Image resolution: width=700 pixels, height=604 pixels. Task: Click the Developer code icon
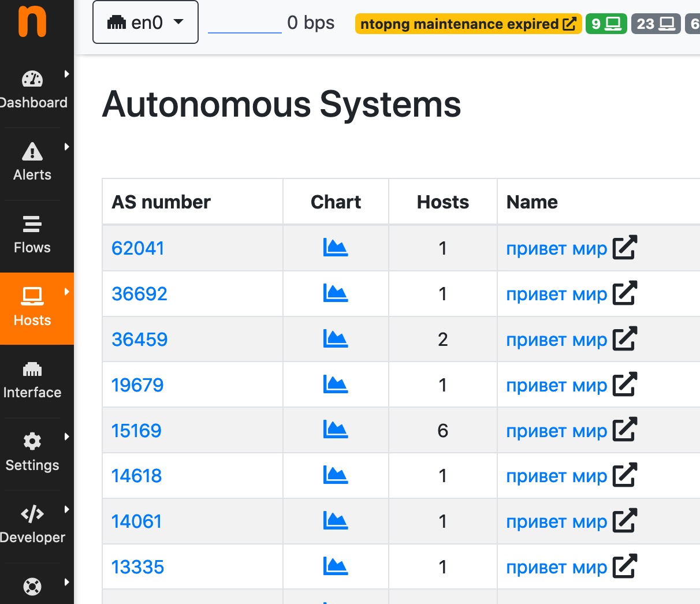click(32, 513)
